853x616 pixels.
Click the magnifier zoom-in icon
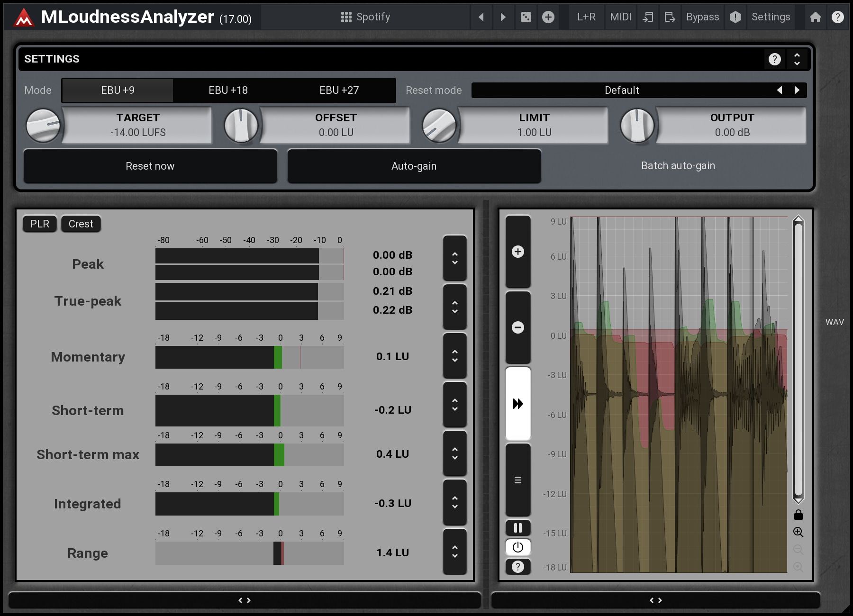click(x=798, y=532)
